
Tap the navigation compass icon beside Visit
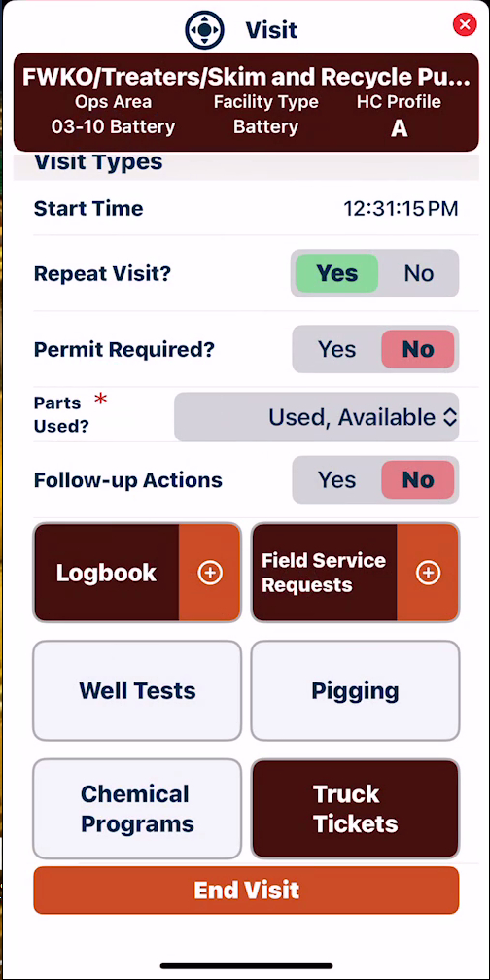pos(204,29)
